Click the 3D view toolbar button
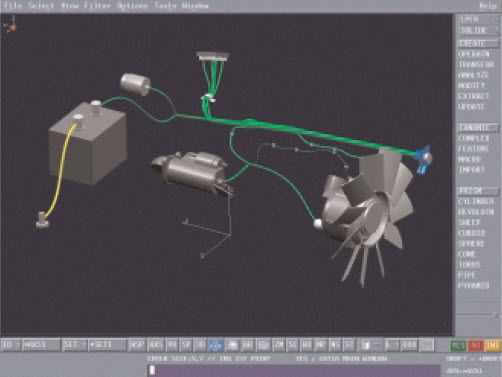 click(x=200, y=345)
